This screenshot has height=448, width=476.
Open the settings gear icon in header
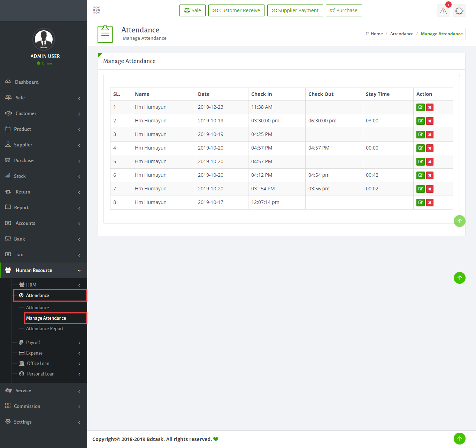(459, 11)
